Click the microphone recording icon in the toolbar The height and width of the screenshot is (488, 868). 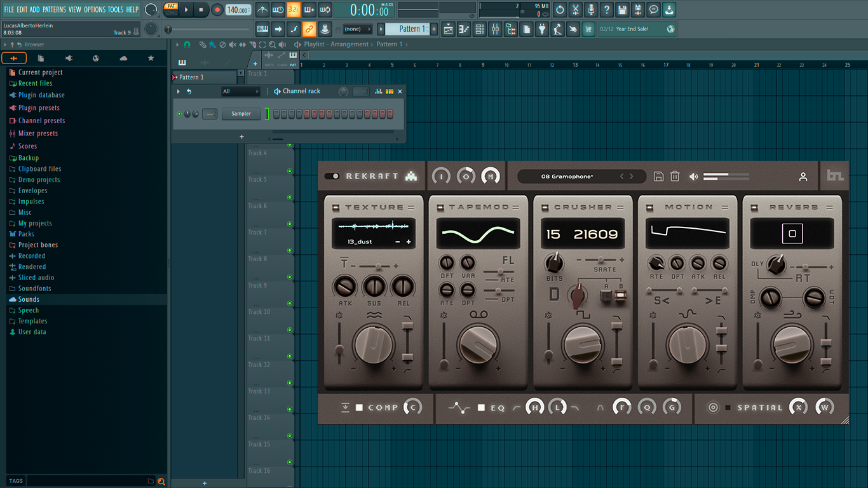pos(591,10)
